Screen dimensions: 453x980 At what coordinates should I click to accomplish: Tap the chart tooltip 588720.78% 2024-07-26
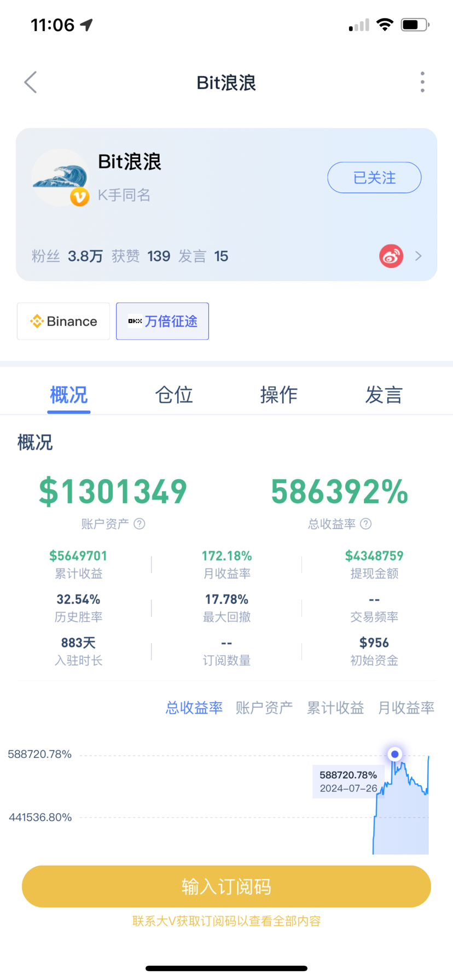348,781
